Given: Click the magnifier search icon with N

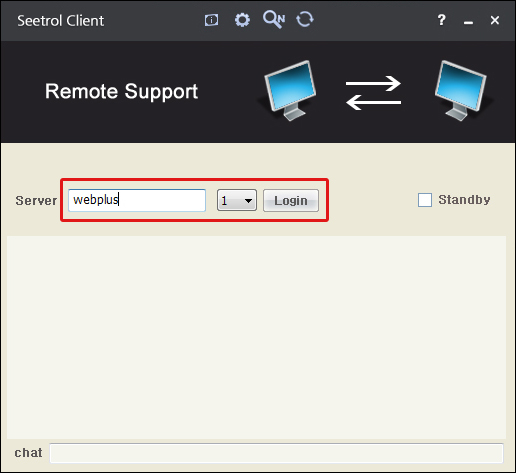Looking at the screenshot, I should point(274,19).
